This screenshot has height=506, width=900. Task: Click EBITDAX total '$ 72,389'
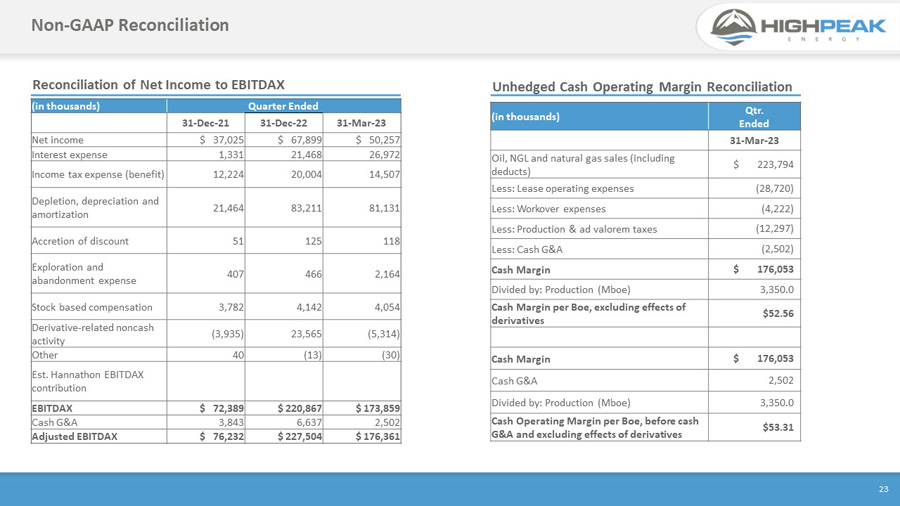point(222,408)
